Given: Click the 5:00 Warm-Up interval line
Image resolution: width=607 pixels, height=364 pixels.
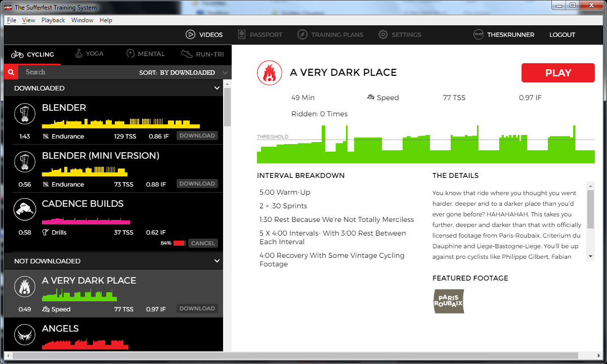Looking at the screenshot, I should point(285,192).
